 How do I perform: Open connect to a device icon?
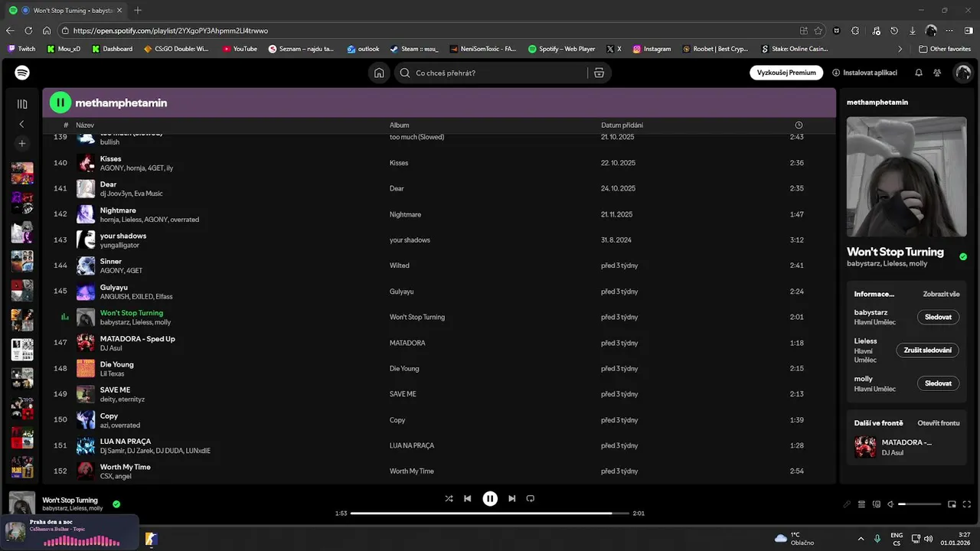pos(877,504)
